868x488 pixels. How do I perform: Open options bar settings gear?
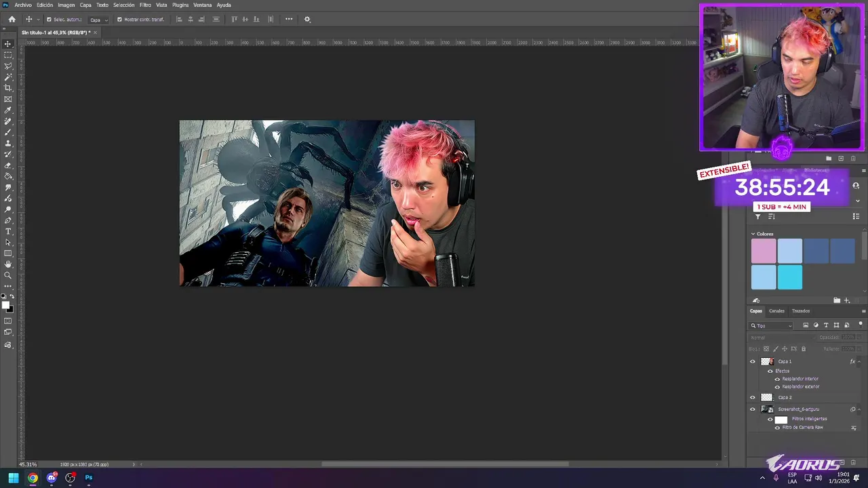[307, 19]
